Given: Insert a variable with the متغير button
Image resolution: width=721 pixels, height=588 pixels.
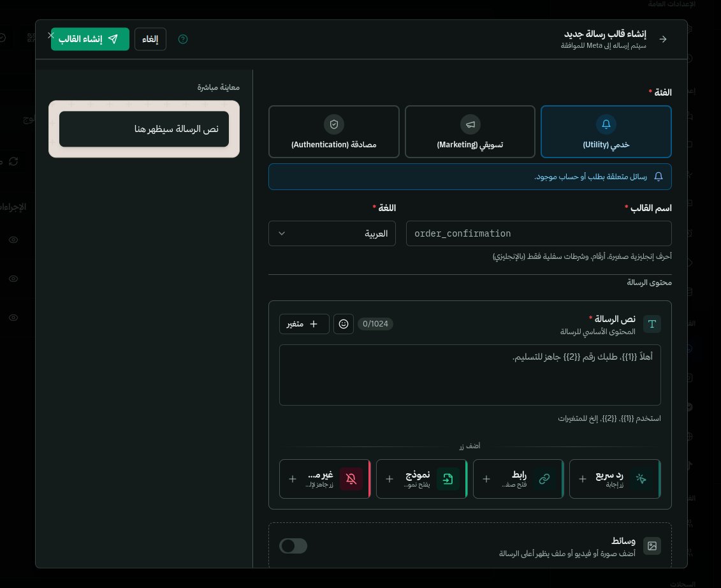Looking at the screenshot, I should point(304,324).
